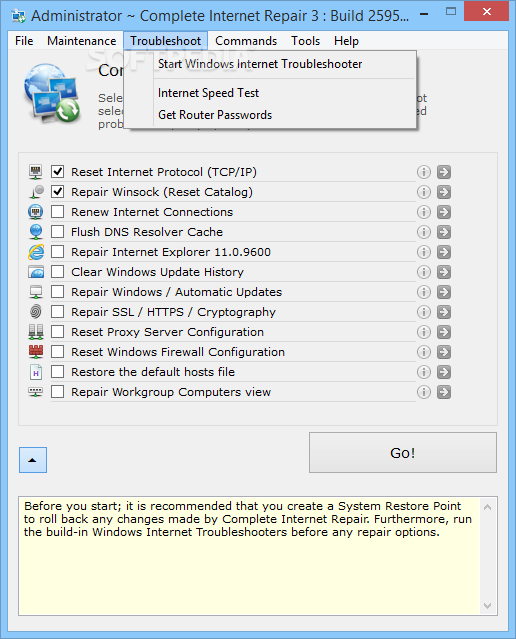
Task: Click the fingerprint icon beside Repair SSL
Action: tap(36, 312)
